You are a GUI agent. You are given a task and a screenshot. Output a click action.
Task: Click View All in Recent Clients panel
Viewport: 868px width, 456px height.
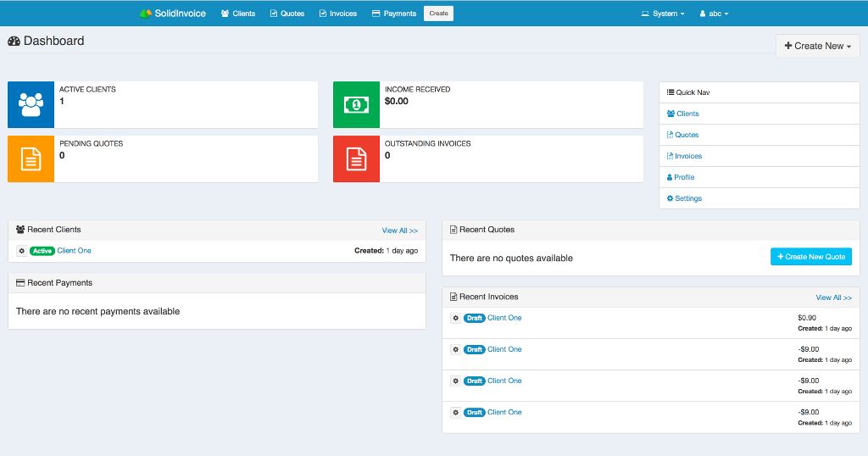pyautogui.click(x=399, y=231)
